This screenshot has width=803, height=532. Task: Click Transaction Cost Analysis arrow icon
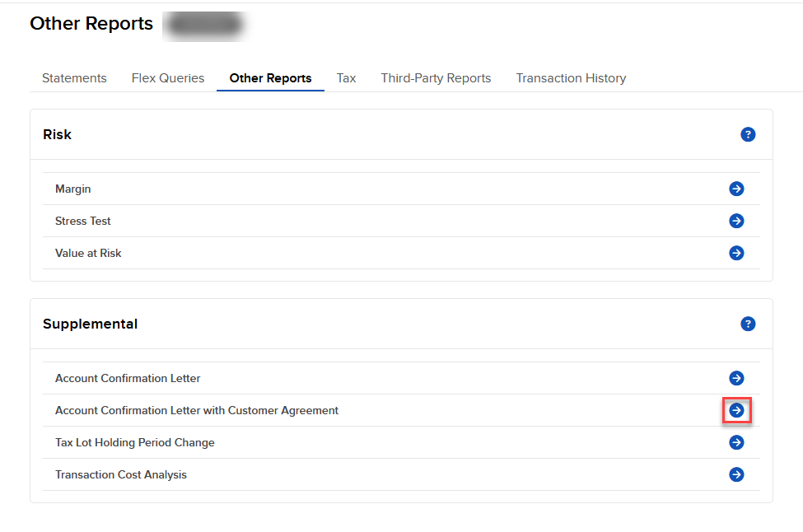coord(736,474)
